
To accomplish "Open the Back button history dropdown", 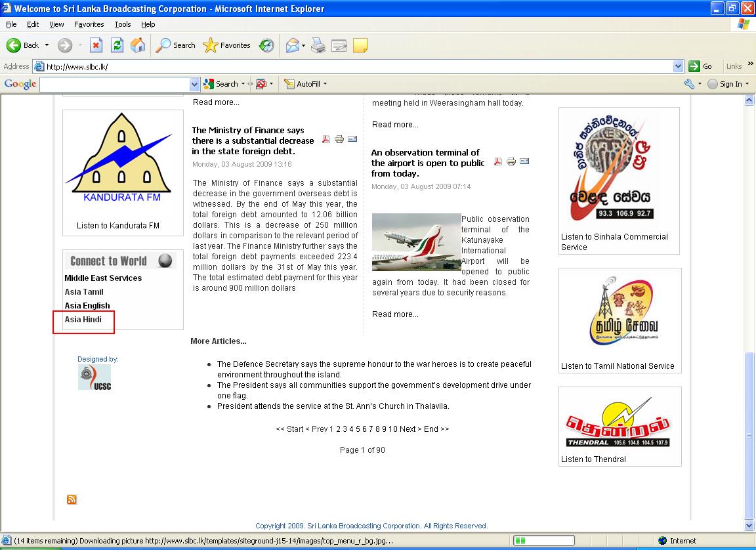I will (x=47, y=45).
